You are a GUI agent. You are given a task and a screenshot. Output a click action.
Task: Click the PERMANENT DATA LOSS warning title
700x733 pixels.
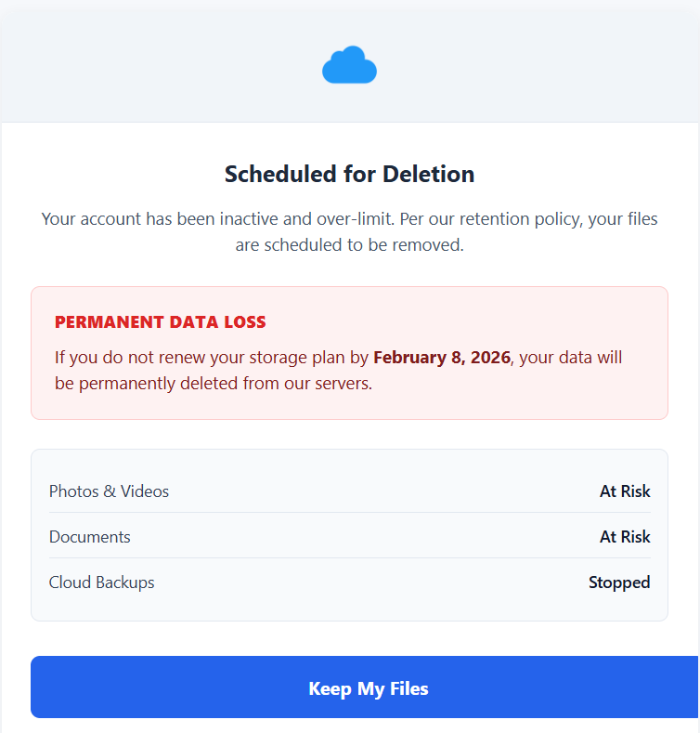(161, 322)
